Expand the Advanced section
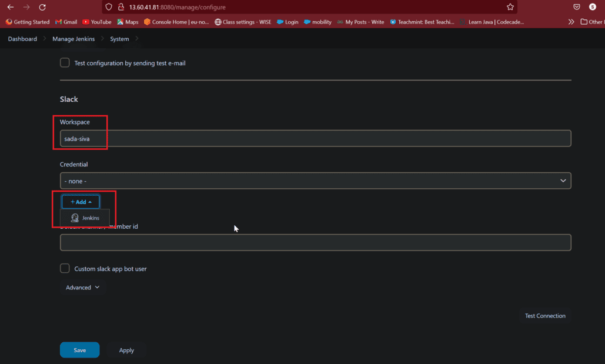This screenshot has width=605, height=364. 82,288
